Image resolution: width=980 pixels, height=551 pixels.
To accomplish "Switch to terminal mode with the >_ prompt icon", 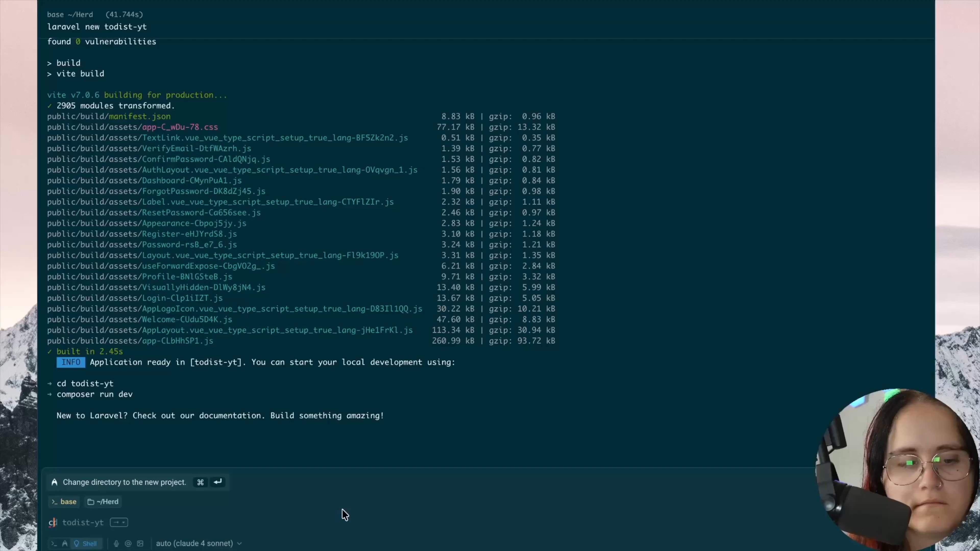I will tap(54, 543).
